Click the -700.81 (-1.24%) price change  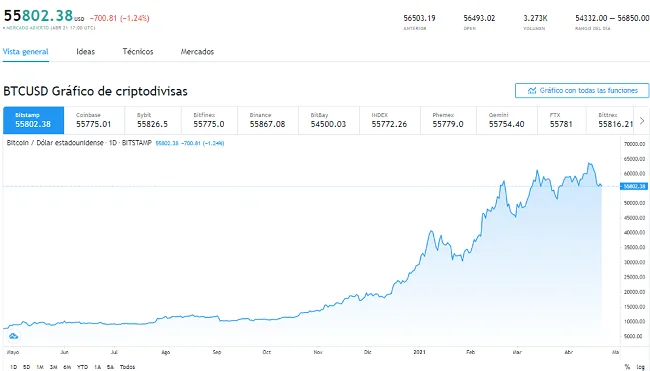point(120,18)
